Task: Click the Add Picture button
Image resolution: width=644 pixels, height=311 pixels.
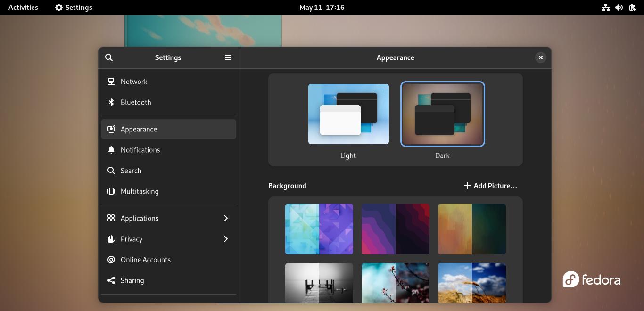Action: point(490,186)
